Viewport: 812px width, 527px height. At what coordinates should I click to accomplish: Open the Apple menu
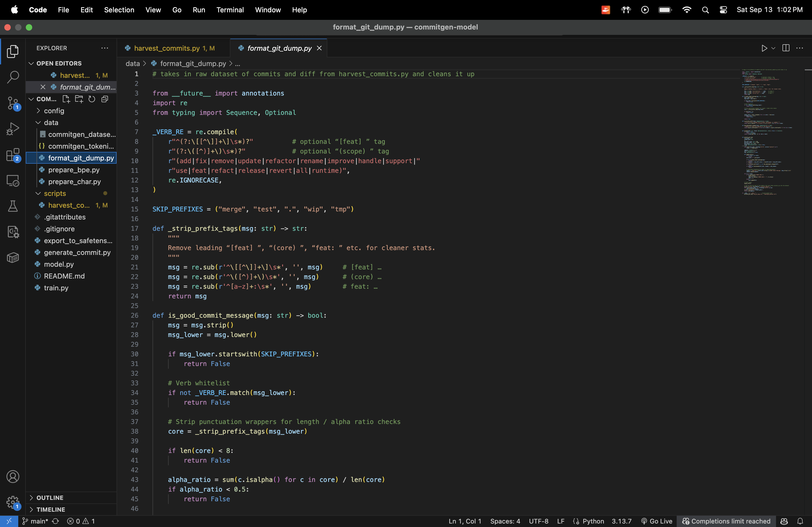14,10
